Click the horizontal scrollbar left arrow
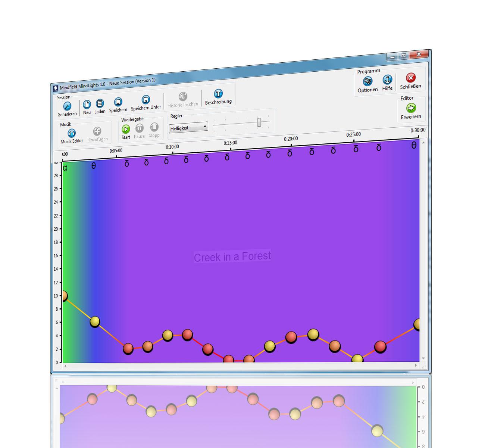 tap(65, 367)
